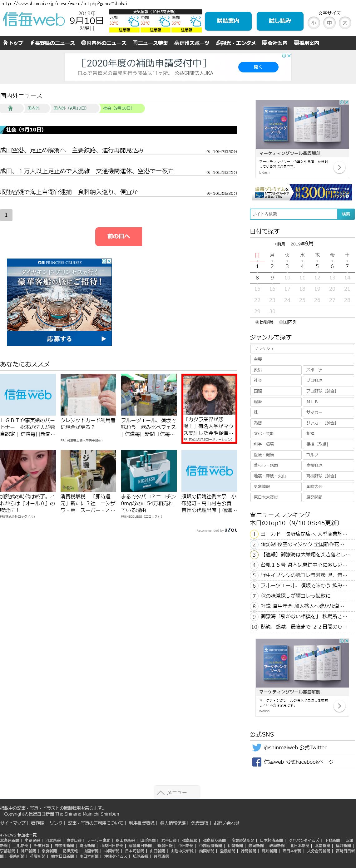The height and width of the screenshot is (868, 356).
Task: Click pagination page 1
Action: click(x=6, y=215)
